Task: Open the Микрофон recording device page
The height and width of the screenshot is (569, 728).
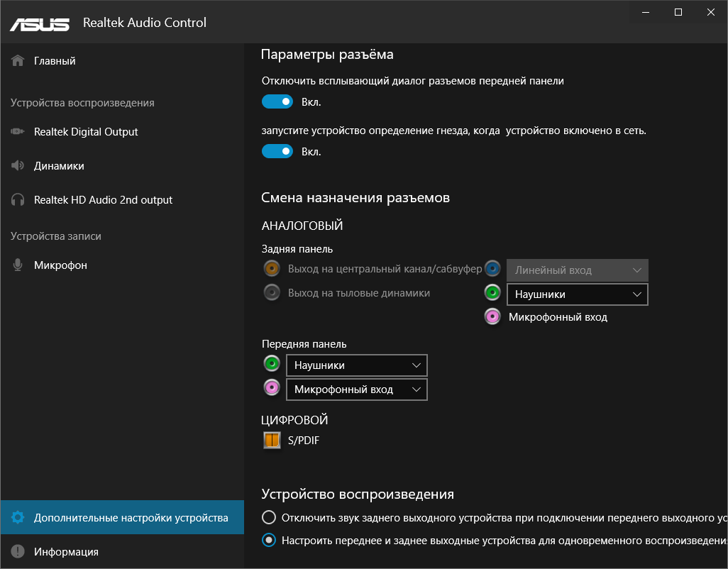Action: click(122, 265)
